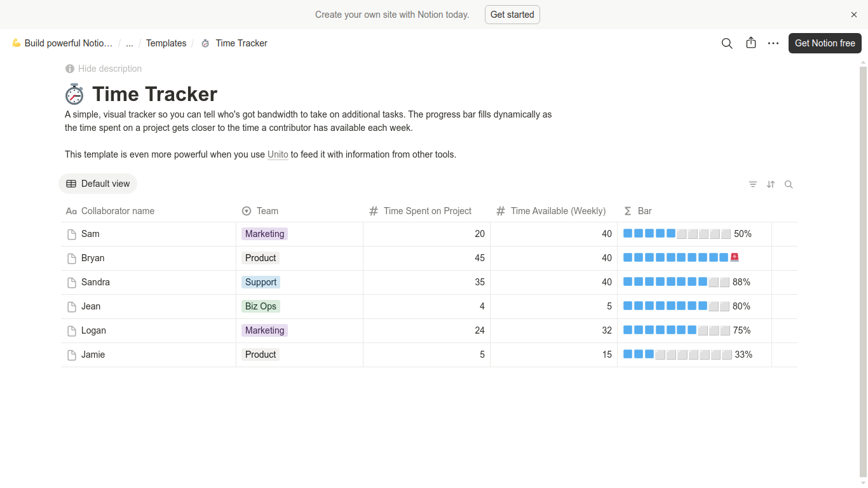Click Sam's 50% progress bar
The height and width of the screenshot is (488, 868).
click(688, 234)
